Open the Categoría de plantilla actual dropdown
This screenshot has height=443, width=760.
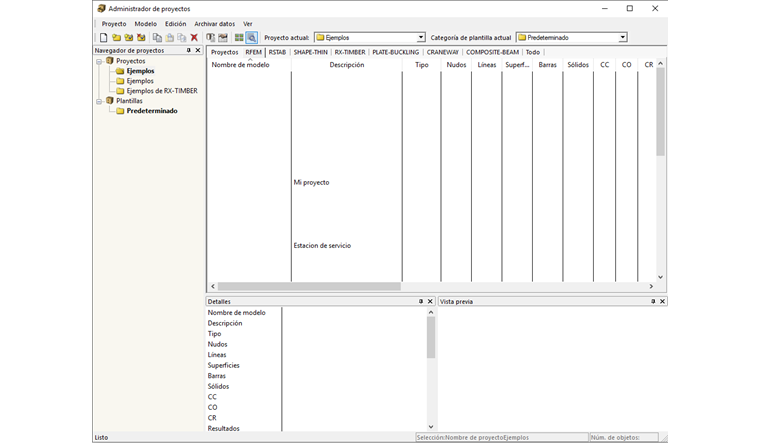(623, 37)
